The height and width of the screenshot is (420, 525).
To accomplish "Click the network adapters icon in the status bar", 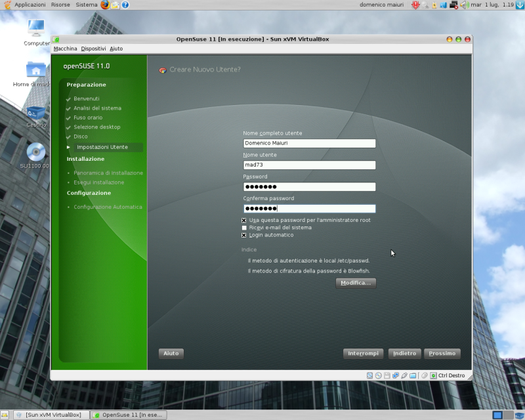I will tap(394, 375).
